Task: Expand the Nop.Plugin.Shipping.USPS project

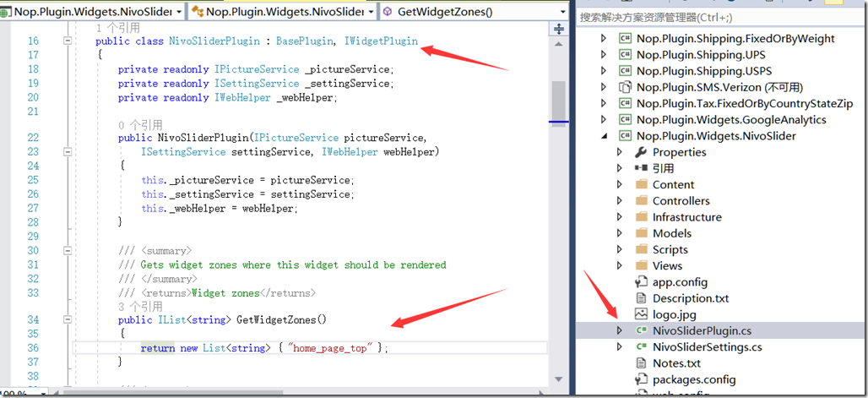Action: [605, 71]
